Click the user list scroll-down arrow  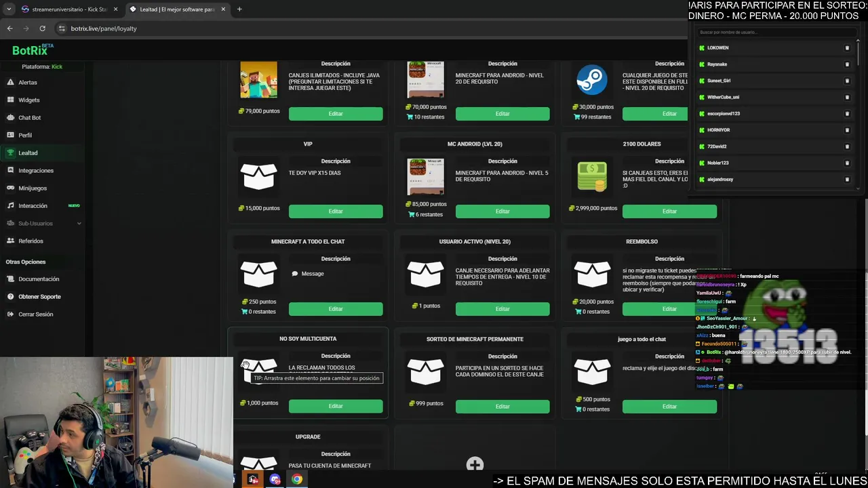point(858,188)
